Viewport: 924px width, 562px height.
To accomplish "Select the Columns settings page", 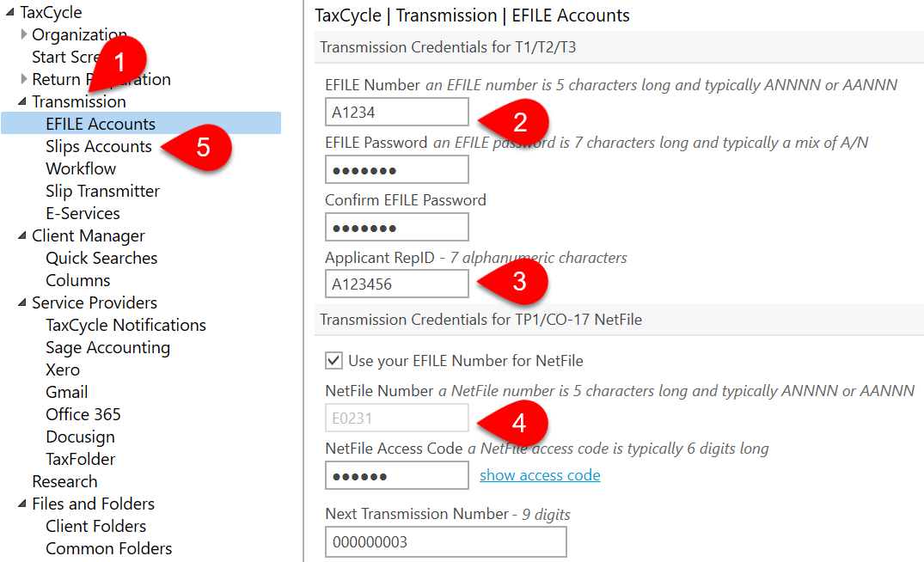I will (77, 279).
